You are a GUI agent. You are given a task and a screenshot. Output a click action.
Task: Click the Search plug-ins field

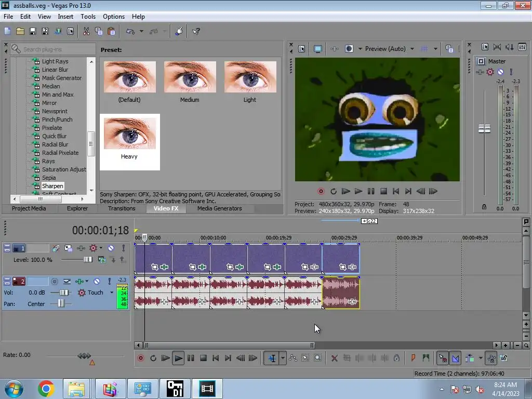point(52,49)
